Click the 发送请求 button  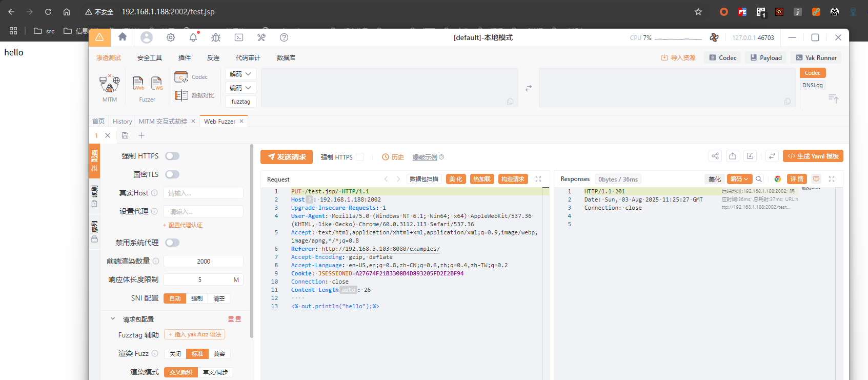point(287,157)
